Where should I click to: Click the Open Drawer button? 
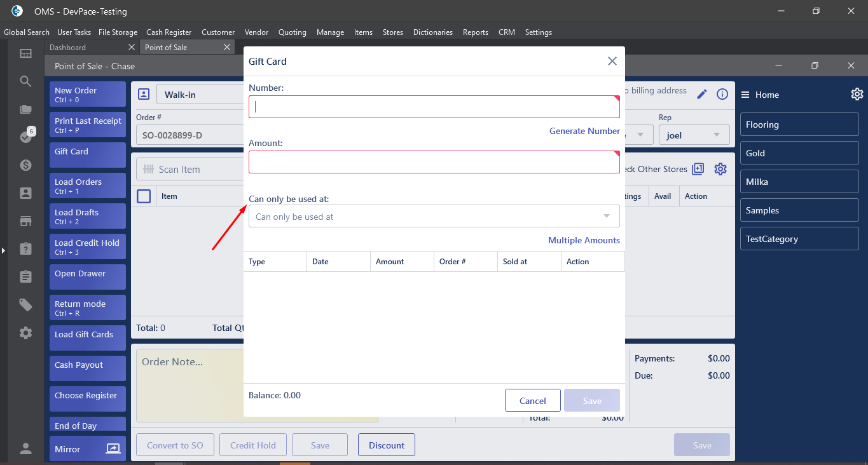point(88,277)
